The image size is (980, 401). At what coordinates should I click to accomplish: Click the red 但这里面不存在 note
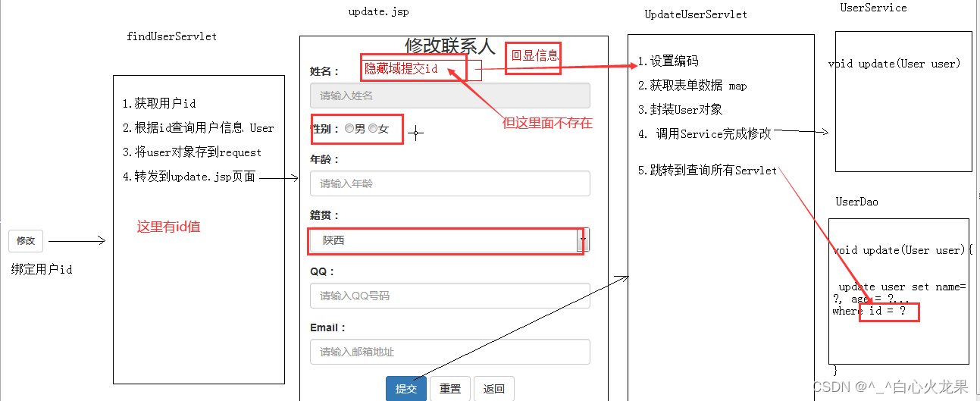click(547, 123)
